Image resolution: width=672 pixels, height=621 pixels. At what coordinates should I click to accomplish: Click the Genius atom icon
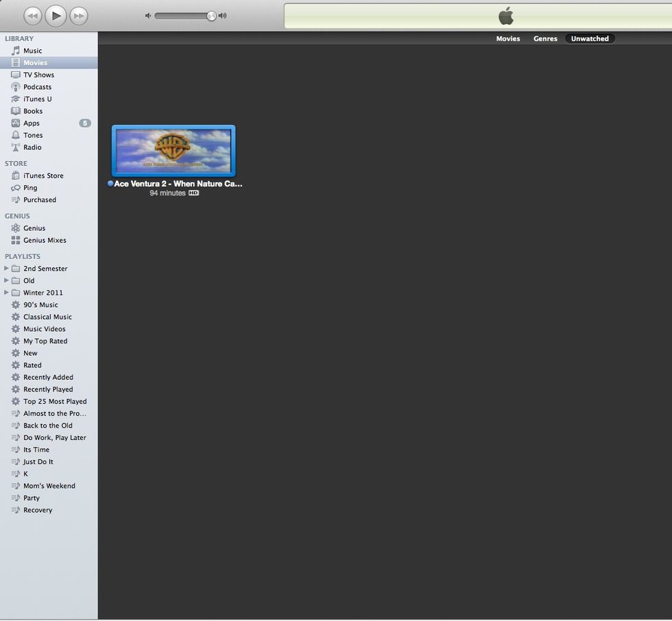(x=15, y=228)
